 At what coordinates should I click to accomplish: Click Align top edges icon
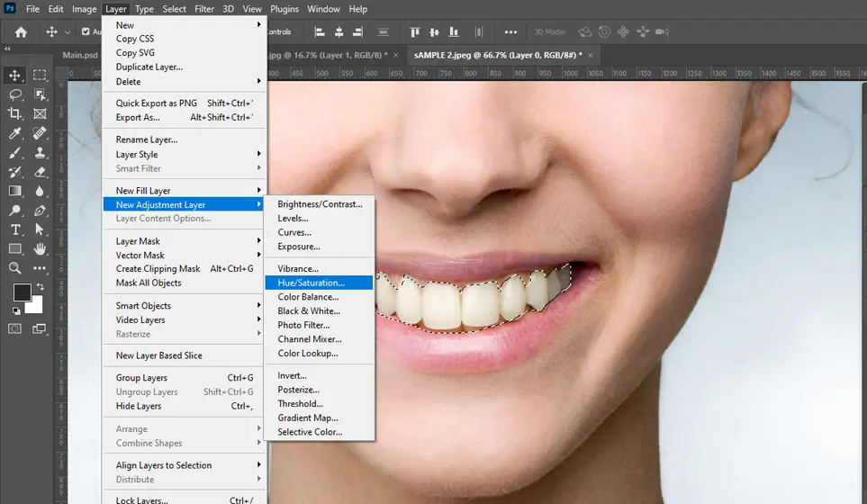coord(415,32)
